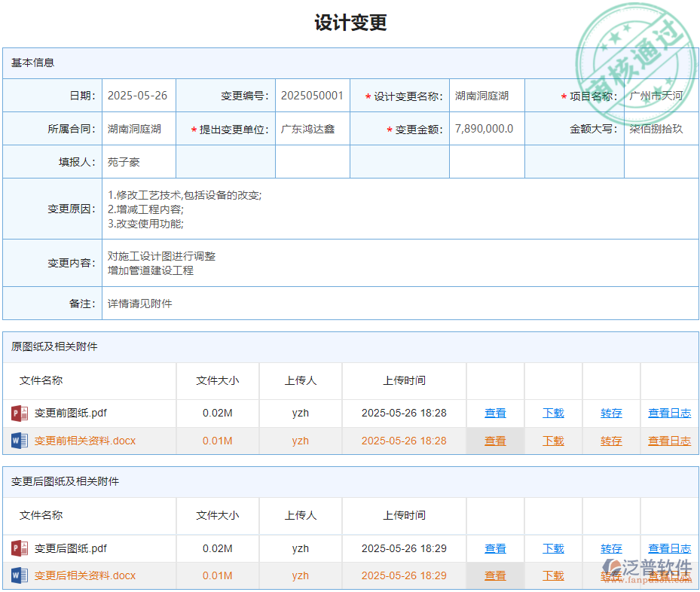Open 查看 for 变更前图纸.pdf
Image resolution: width=700 pixels, height=592 pixels.
pyautogui.click(x=495, y=413)
